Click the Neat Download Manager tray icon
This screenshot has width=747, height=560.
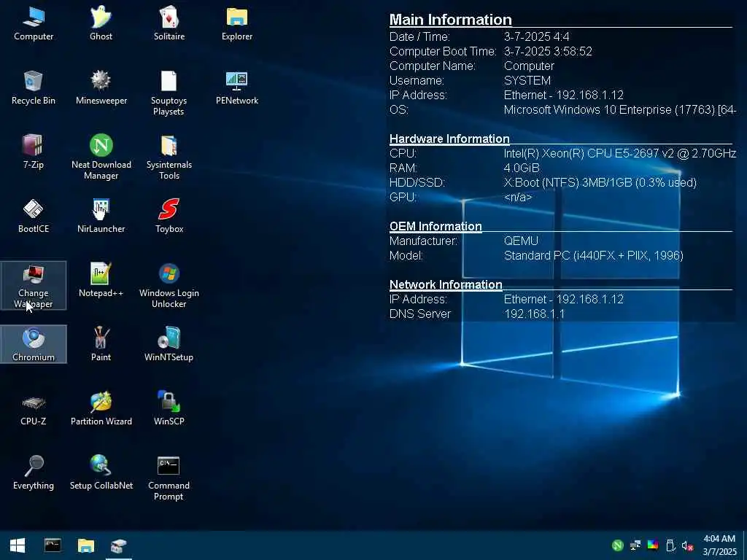click(x=617, y=545)
